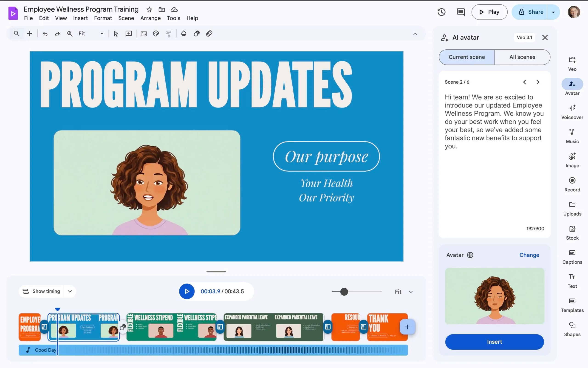Open the Captions sidebar panel
Viewport: 588px width, 368px height.
point(572,257)
